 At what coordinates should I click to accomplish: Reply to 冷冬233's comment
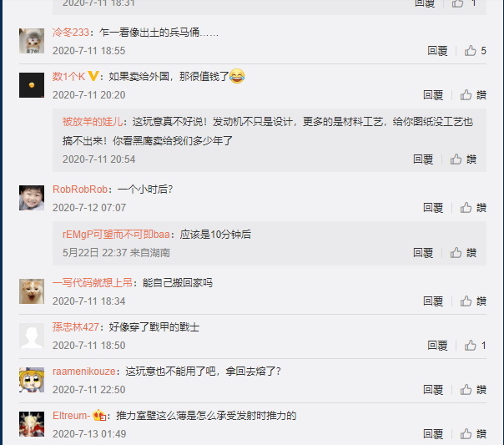[x=437, y=51]
